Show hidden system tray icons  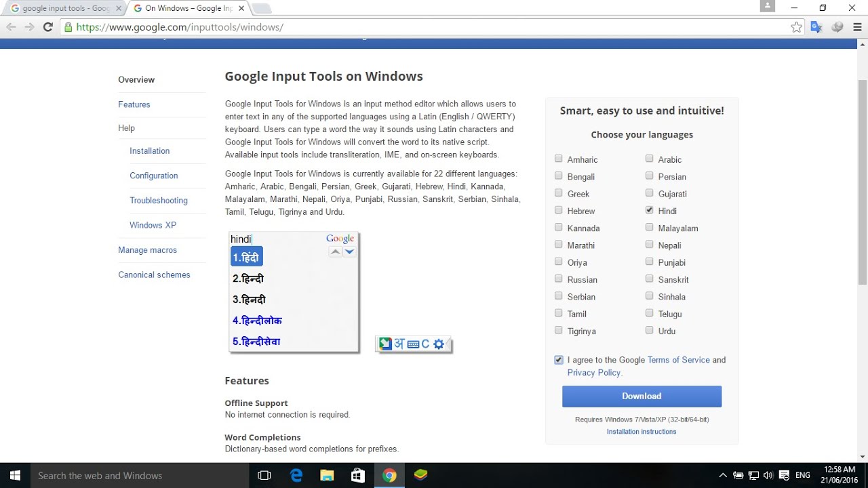point(723,476)
